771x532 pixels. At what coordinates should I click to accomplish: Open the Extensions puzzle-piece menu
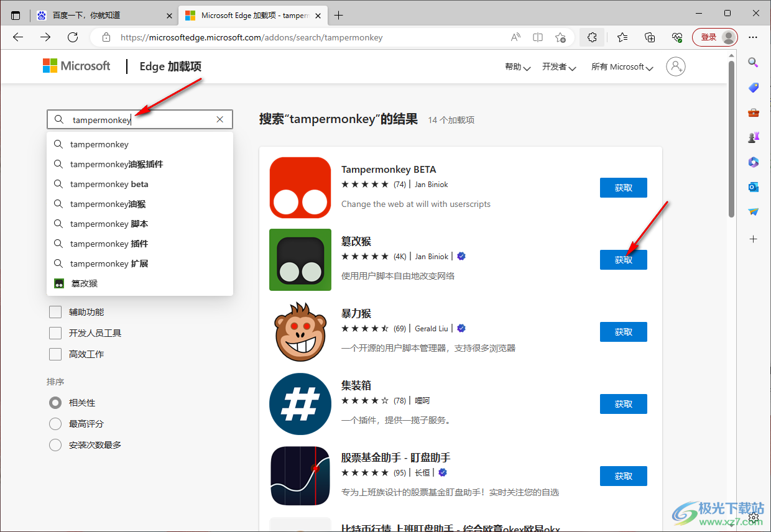click(x=592, y=37)
